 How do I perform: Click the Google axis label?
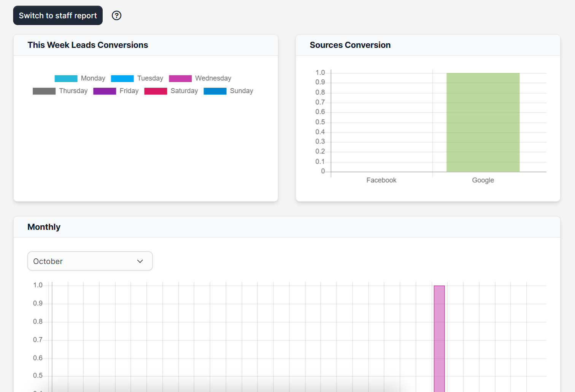(483, 180)
